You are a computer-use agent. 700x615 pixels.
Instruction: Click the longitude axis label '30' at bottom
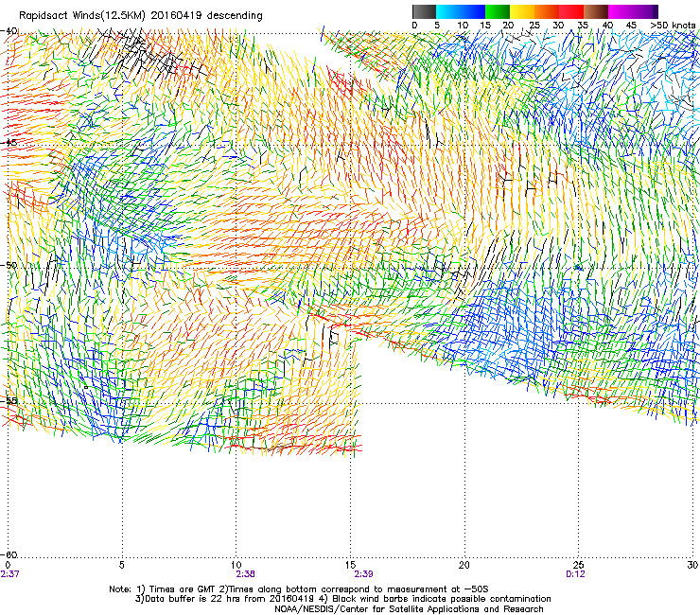click(692, 565)
